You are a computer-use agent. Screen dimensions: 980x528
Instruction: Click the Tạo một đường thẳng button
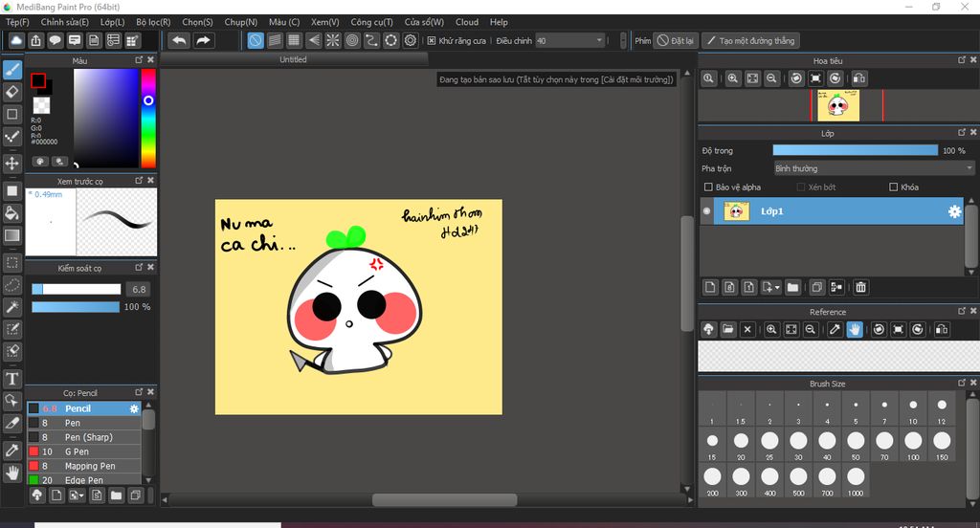point(750,41)
